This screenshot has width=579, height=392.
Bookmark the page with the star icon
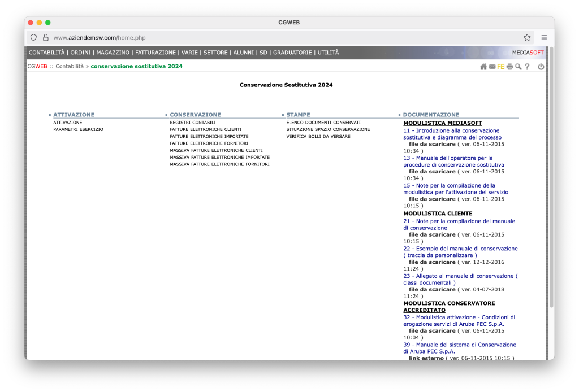click(527, 37)
